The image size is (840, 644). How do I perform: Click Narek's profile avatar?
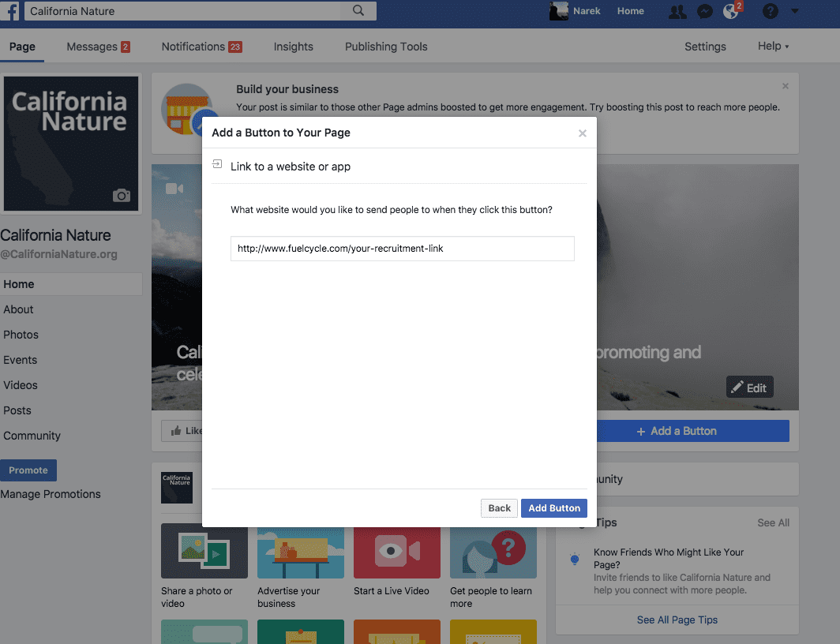point(558,11)
